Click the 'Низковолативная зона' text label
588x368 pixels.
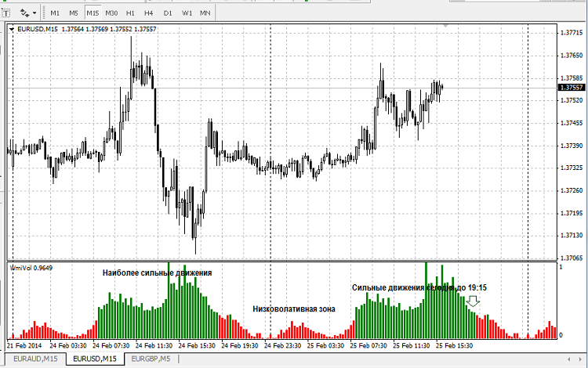(294, 309)
